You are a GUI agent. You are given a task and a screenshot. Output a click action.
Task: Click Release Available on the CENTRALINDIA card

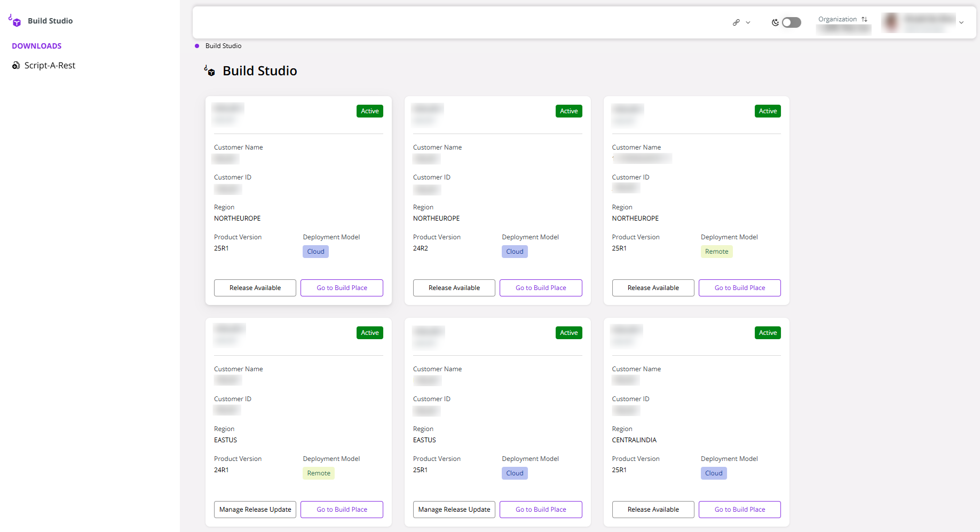pyautogui.click(x=653, y=510)
